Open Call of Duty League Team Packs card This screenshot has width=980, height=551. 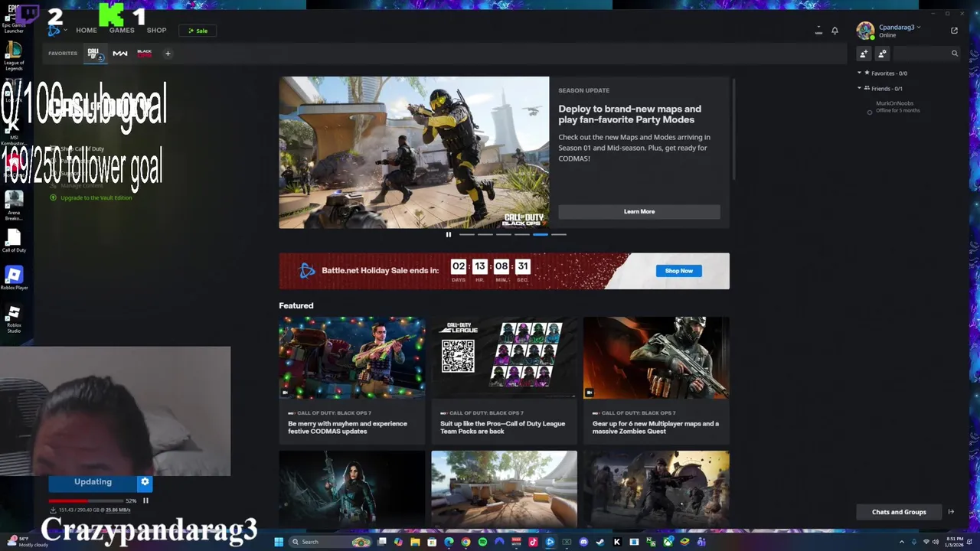504,380
